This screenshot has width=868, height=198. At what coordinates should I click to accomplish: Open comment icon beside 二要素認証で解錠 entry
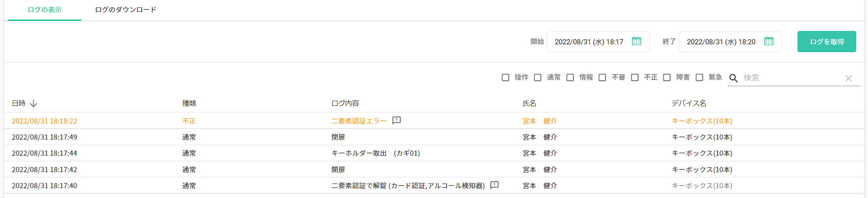click(495, 185)
